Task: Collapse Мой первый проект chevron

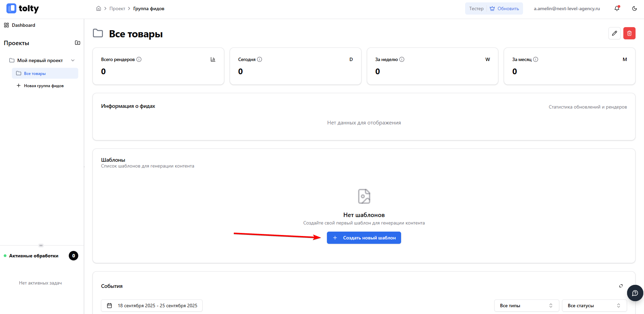Action: (73, 60)
